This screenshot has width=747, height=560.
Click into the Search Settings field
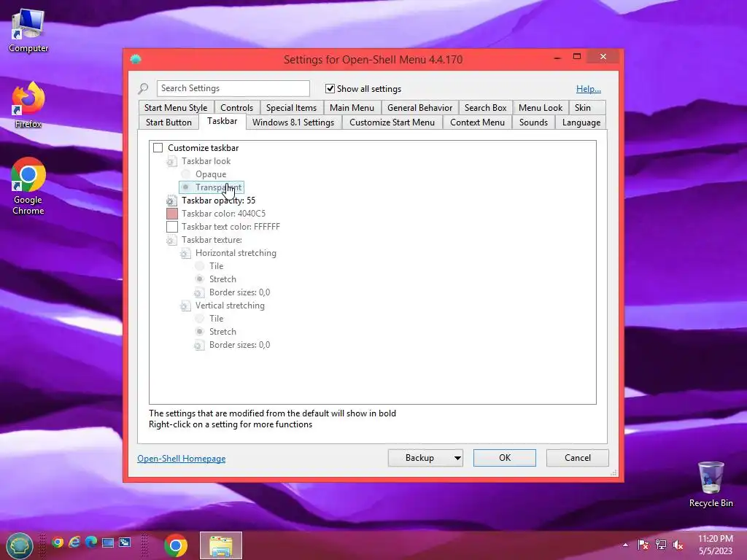tap(233, 88)
